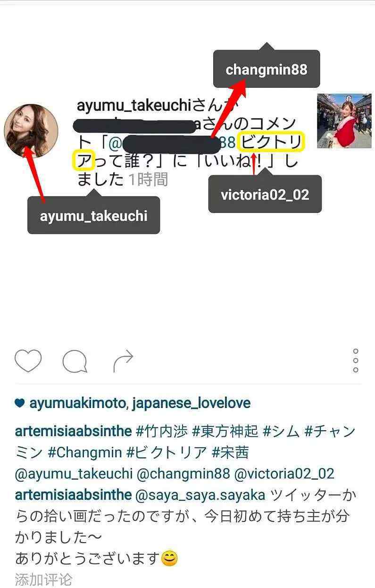The image size is (375, 588).
Task: Open the street photo thumbnail at right
Action: tap(344, 121)
